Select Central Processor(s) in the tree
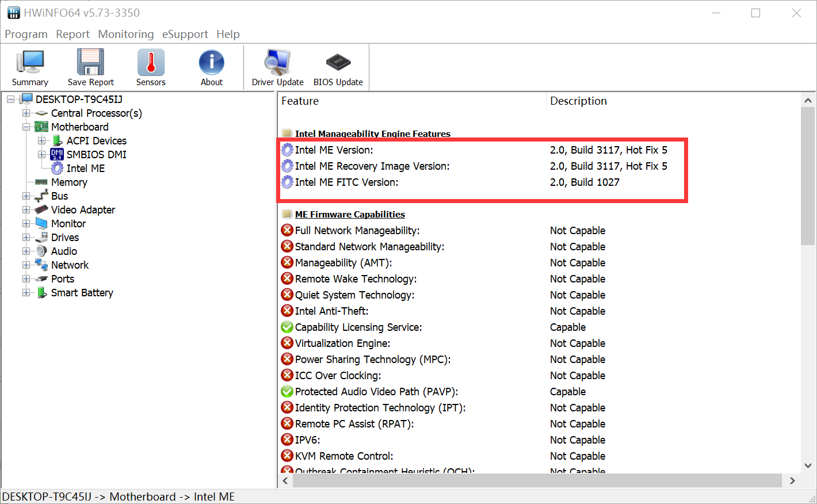The image size is (817, 504). 97,113
